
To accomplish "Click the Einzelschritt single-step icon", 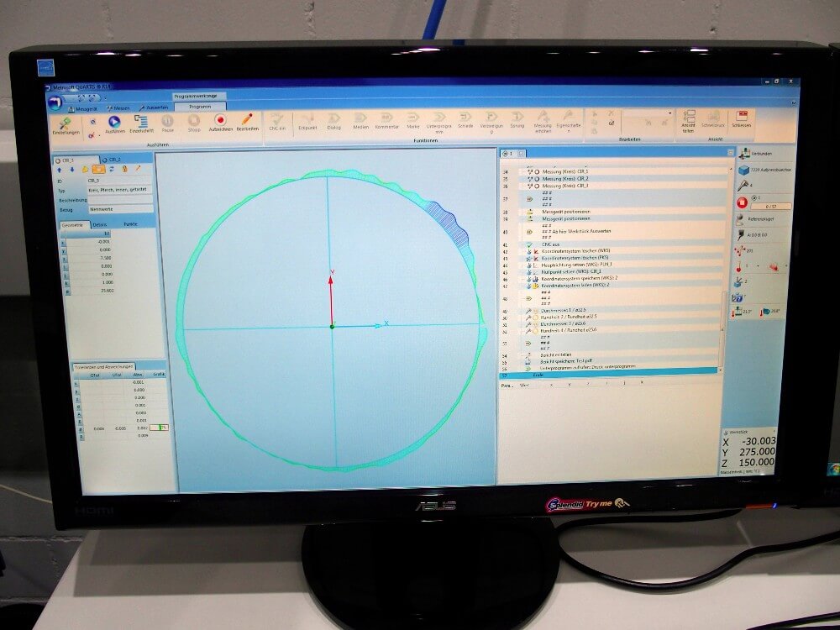I will click(140, 123).
